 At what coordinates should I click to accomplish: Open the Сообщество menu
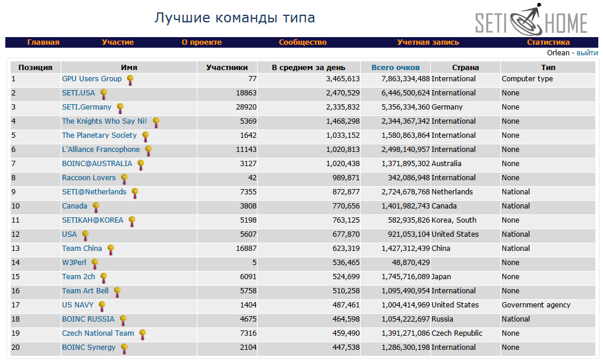(302, 42)
